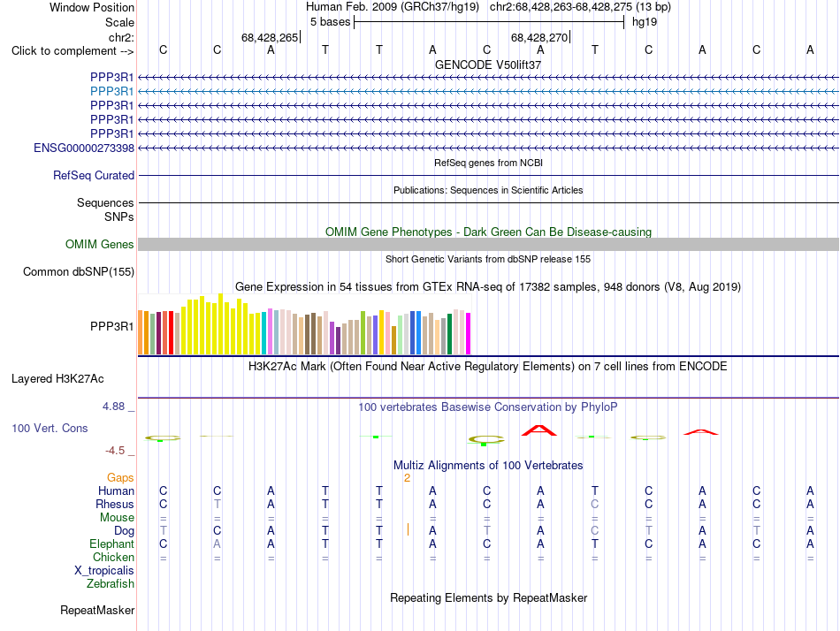Click the chr2: ruler label
Viewport: 840px width, 631px height.
pos(121,37)
